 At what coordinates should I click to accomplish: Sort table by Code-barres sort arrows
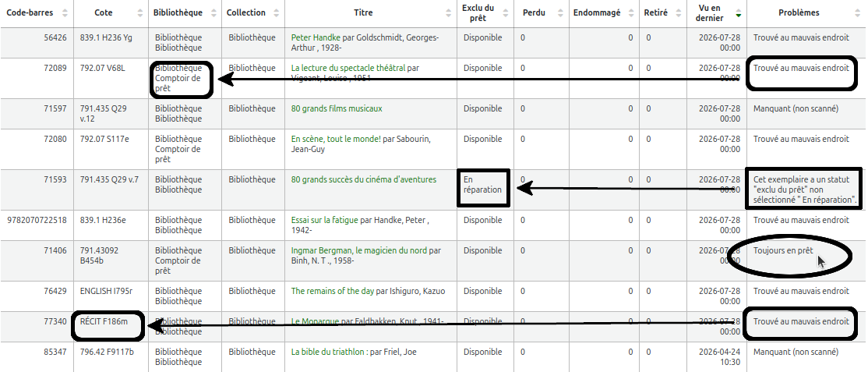(65, 12)
